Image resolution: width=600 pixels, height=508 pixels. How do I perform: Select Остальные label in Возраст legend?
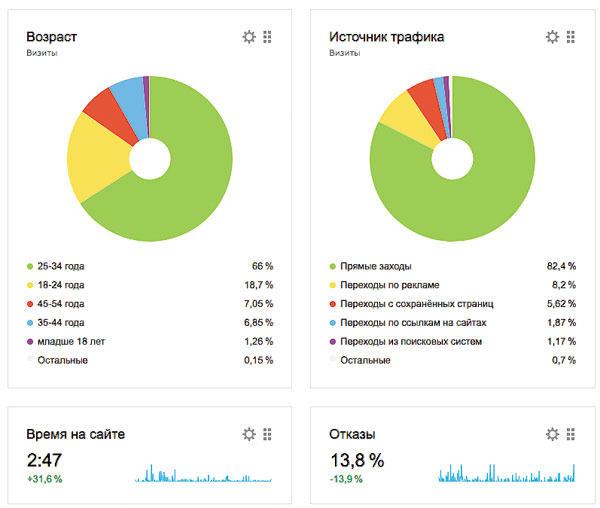click(x=63, y=360)
